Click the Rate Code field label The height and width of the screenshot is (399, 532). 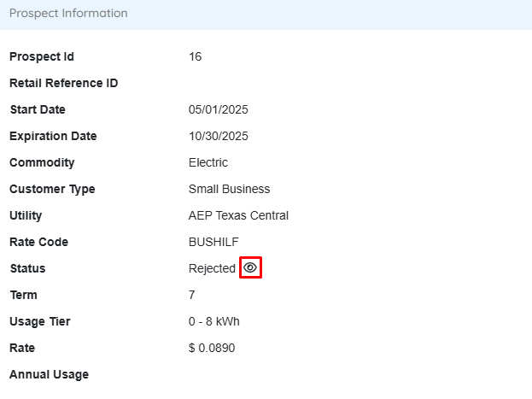click(x=38, y=243)
